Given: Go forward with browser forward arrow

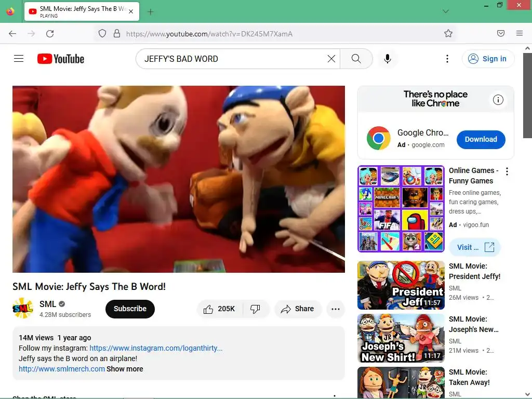Looking at the screenshot, I should click(31, 34).
